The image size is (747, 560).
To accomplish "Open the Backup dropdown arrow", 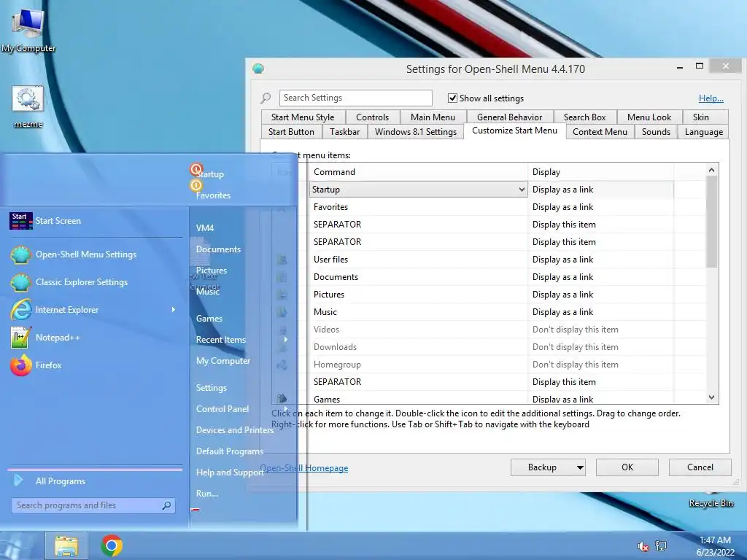I will 580,467.
